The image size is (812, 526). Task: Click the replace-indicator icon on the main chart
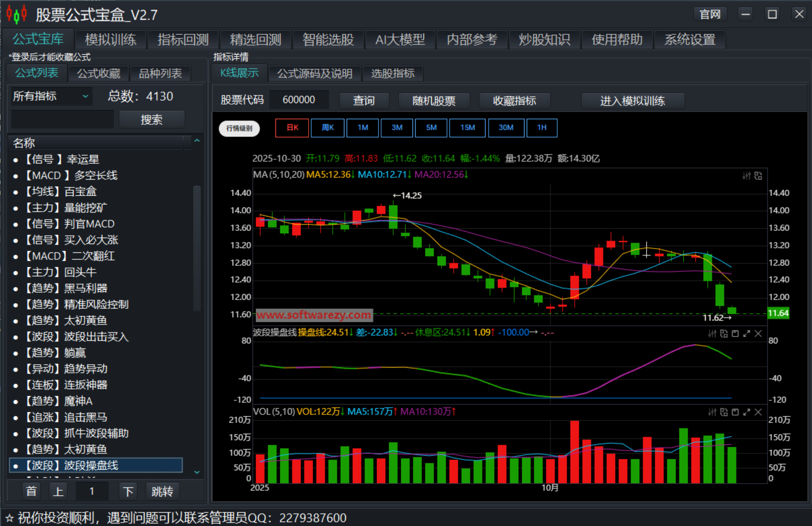click(758, 175)
